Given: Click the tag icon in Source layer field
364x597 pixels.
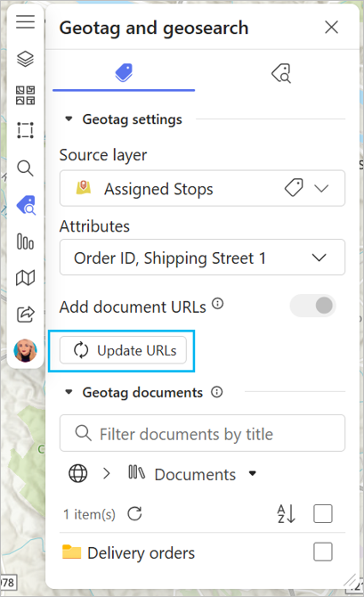Looking at the screenshot, I should tap(294, 188).
